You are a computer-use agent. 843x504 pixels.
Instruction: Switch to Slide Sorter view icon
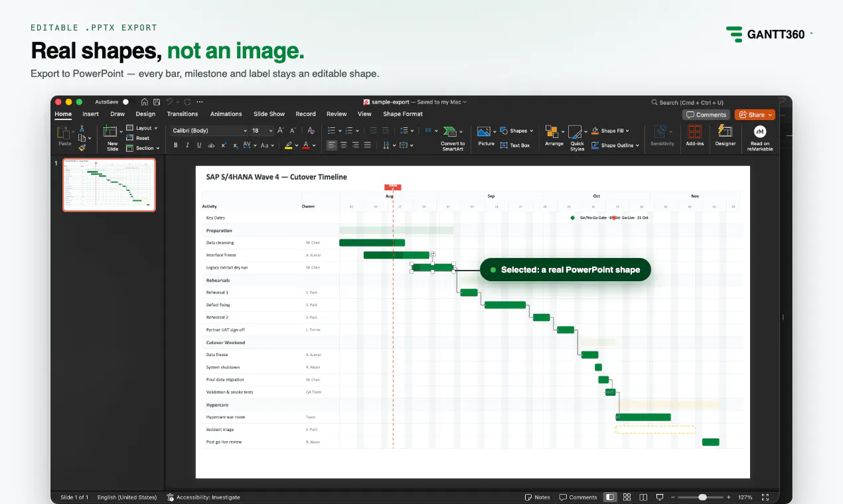point(626,497)
